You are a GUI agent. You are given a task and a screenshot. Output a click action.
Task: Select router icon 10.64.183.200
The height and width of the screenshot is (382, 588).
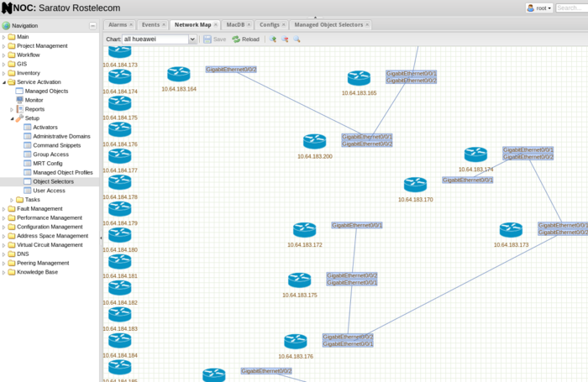pyautogui.click(x=315, y=141)
